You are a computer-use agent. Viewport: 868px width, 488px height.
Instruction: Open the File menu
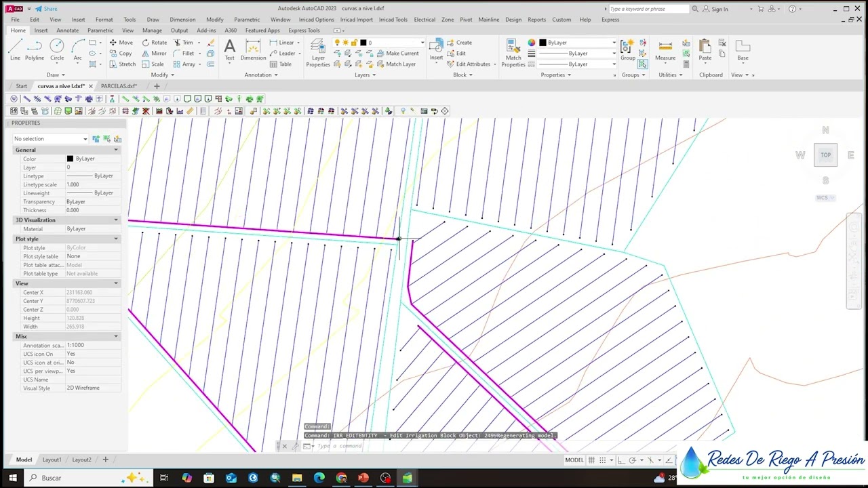click(x=15, y=20)
